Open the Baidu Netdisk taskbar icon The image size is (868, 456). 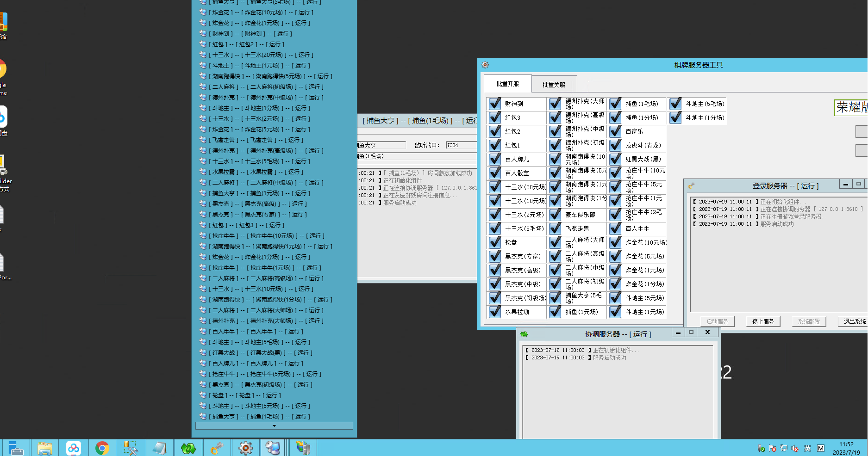tap(73, 448)
